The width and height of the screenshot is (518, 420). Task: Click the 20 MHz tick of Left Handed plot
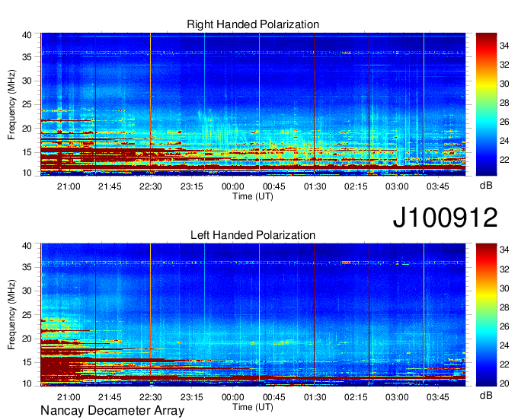tap(27, 339)
